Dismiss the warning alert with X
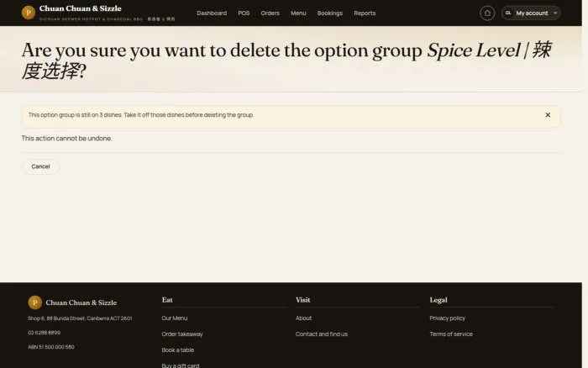The width and height of the screenshot is (588, 368). coord(548,115)
